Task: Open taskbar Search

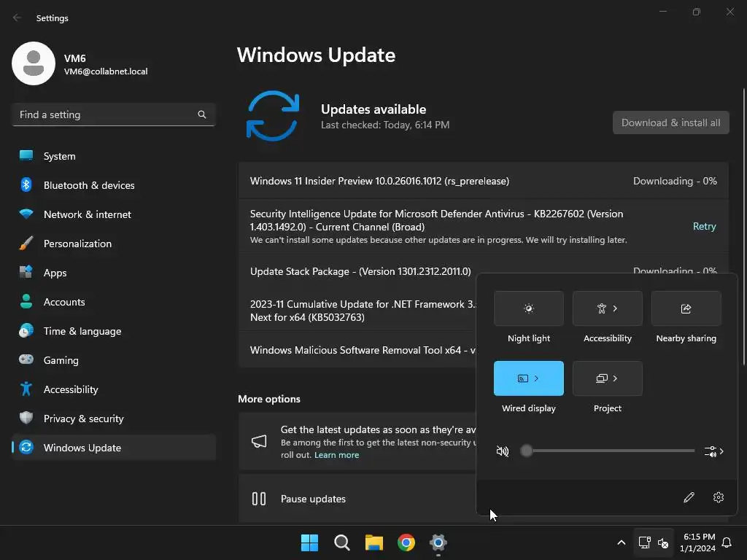Action: [341, 542]
